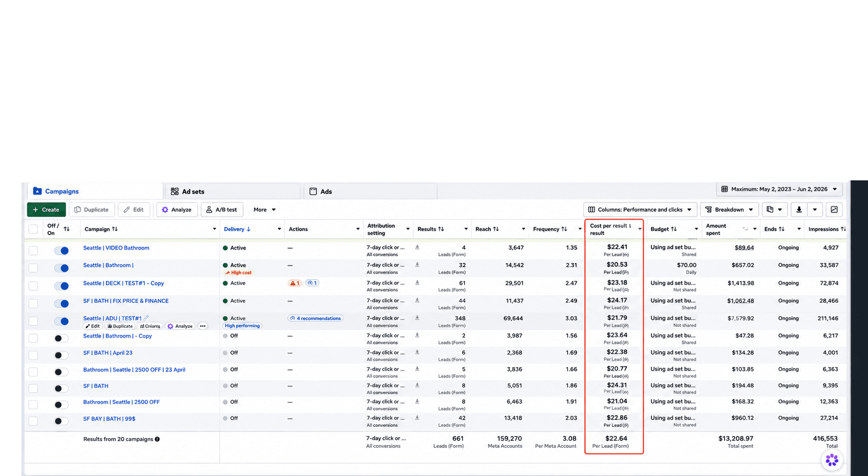The width and height of the screenshot is (868, 476).
Task: Open the 4 recommendations link
Action: [x=315, y=318]
